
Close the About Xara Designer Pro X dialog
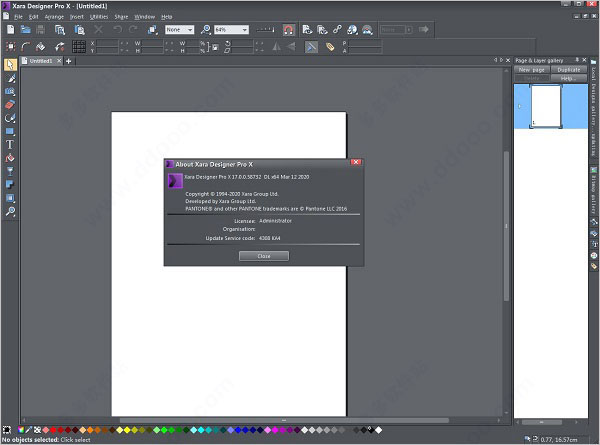tap(356, 162)
